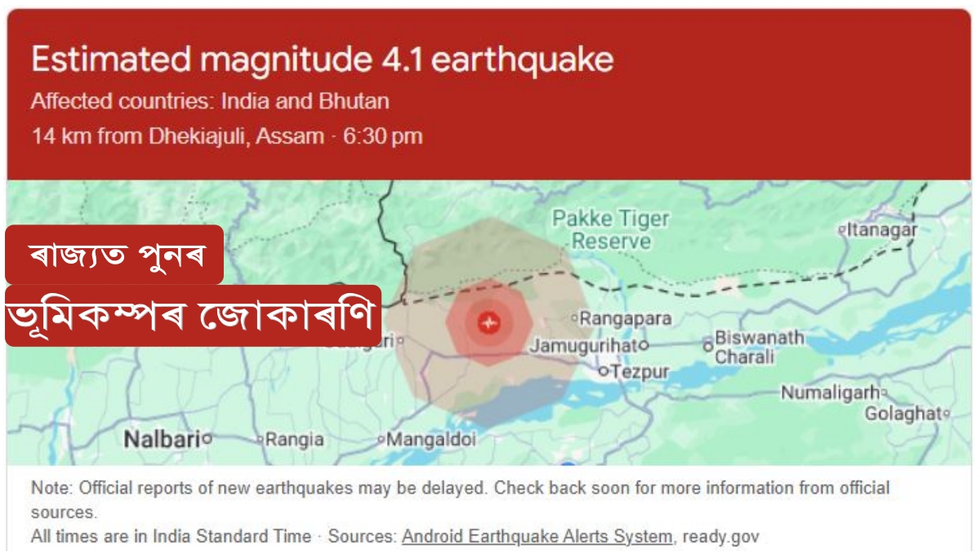
Task: Select the Golaghat town marker
Action: pos(946,414)
